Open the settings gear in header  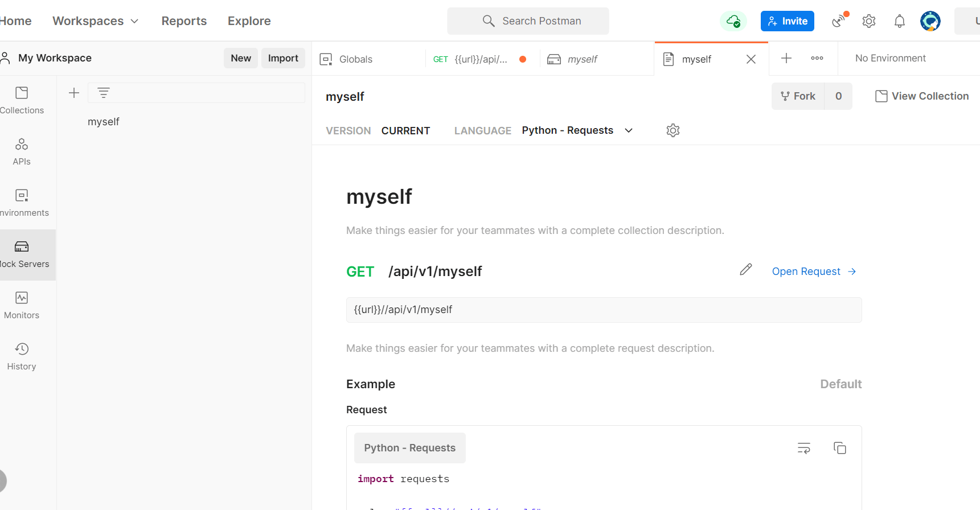pos(869,21)
